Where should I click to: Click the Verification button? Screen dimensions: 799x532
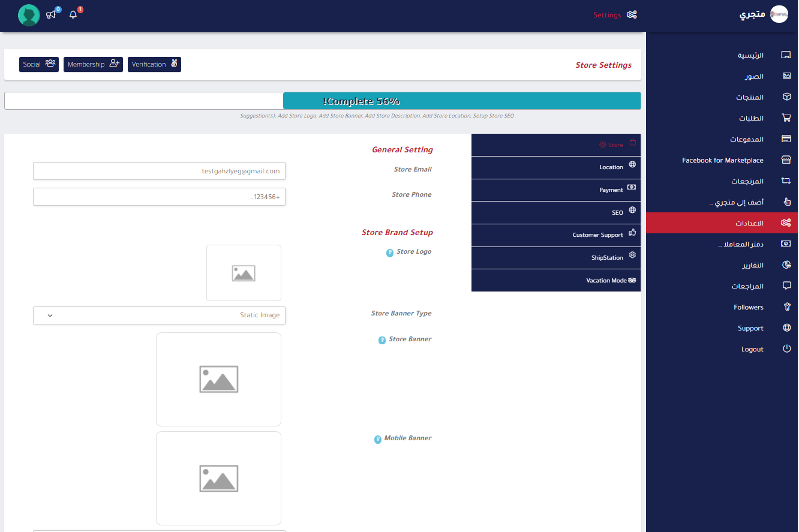click(x=154, y=64)
